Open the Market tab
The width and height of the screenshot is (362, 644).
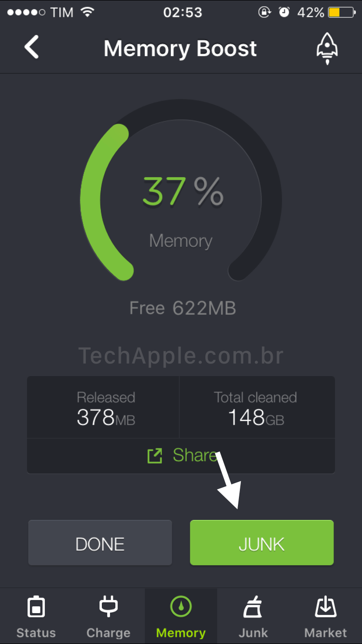(x=325, y=616)
